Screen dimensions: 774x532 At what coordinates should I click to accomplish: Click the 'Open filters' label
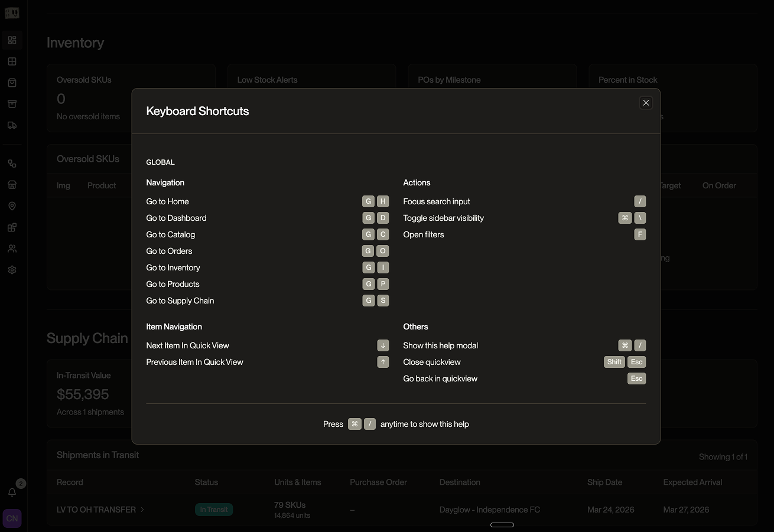pos(423,234)
